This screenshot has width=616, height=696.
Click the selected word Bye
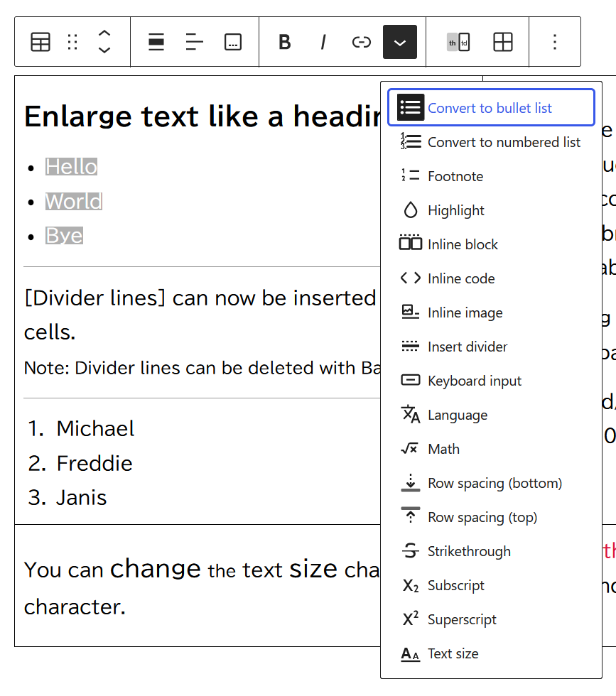(x=64, y=235)
